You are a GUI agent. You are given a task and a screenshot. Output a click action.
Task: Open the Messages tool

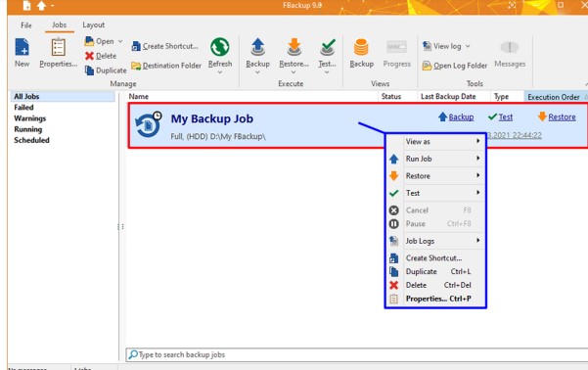pyautogui.click(x=510, y=53)
